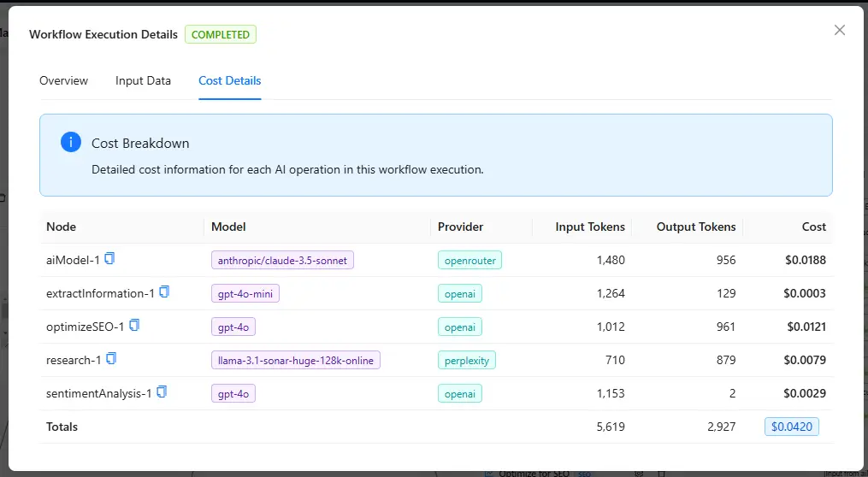The image size is (868, 477).
Task: Click the gpt-4o tag in optimizeSEO-1 row
Action: point(233,327)
